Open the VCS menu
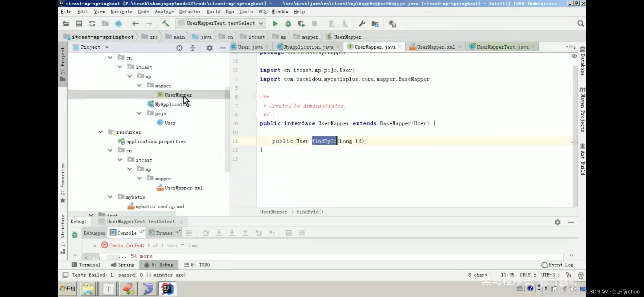The width and height of the screenshot is (644, 297). pos(262,12)
